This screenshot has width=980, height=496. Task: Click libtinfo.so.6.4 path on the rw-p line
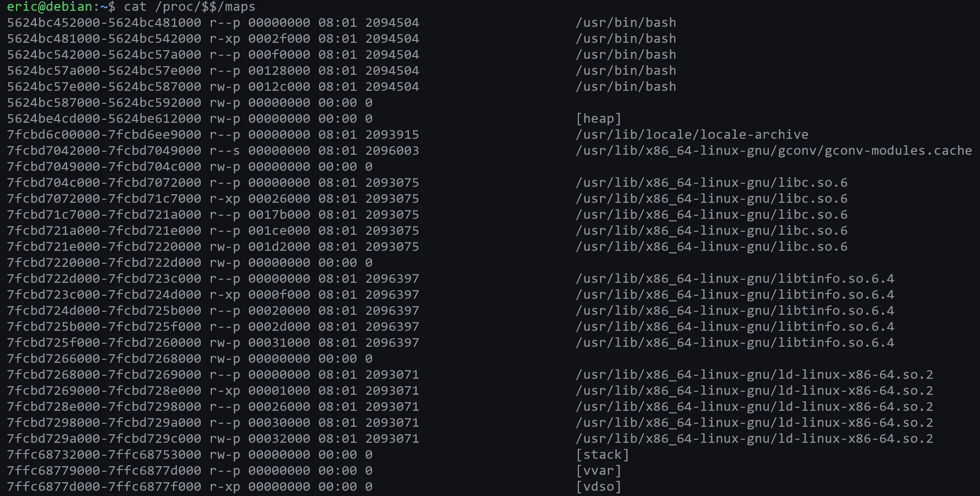734,342
